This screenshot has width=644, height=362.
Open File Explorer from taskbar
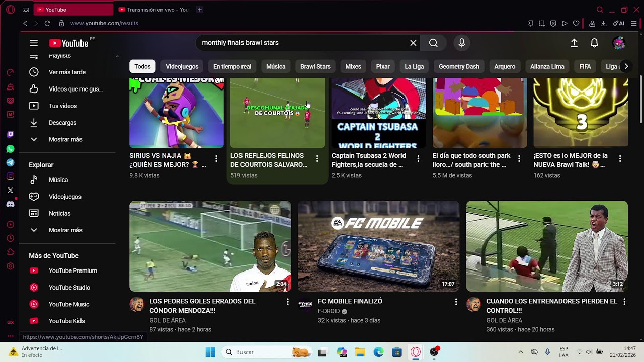[x=360, y=352]
